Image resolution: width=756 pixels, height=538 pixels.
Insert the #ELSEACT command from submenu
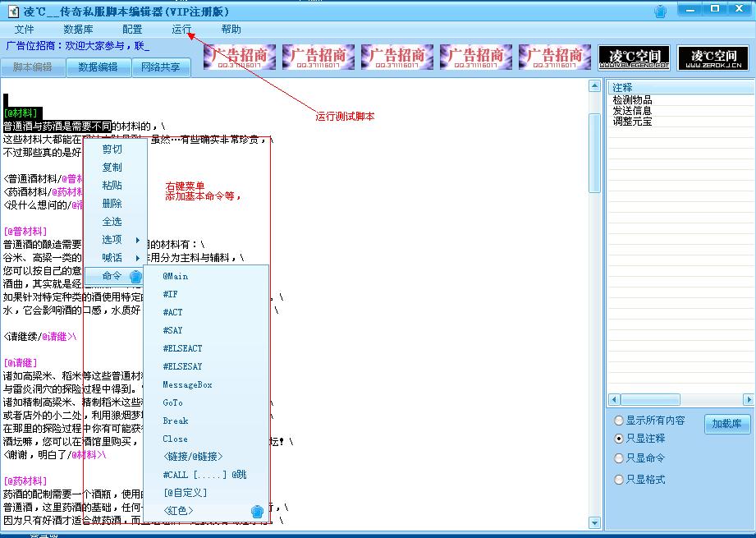point(182,348)
